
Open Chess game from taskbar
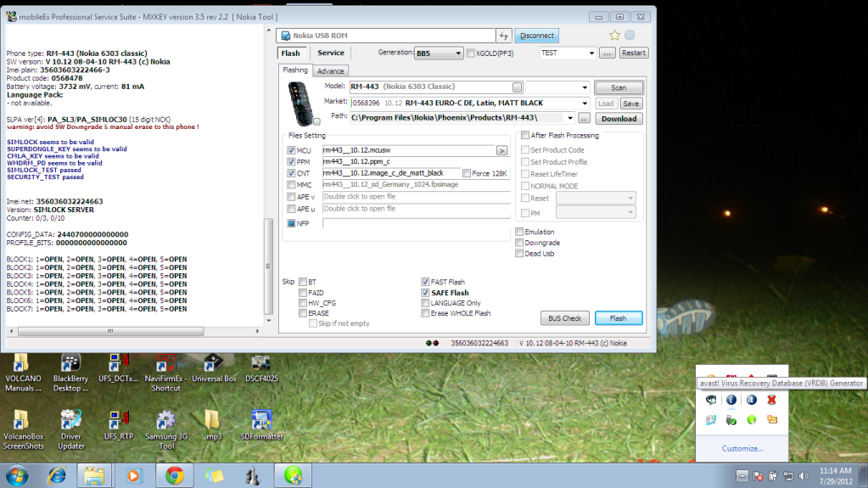pos(253,475)
